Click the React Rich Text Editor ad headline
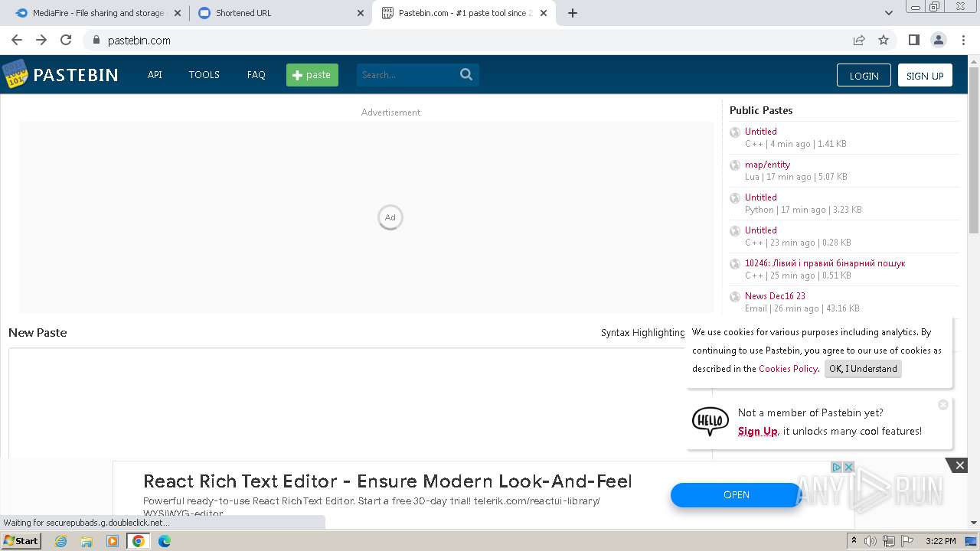The width and height of the screenshot is (980, 551). [x=387, y=481]
